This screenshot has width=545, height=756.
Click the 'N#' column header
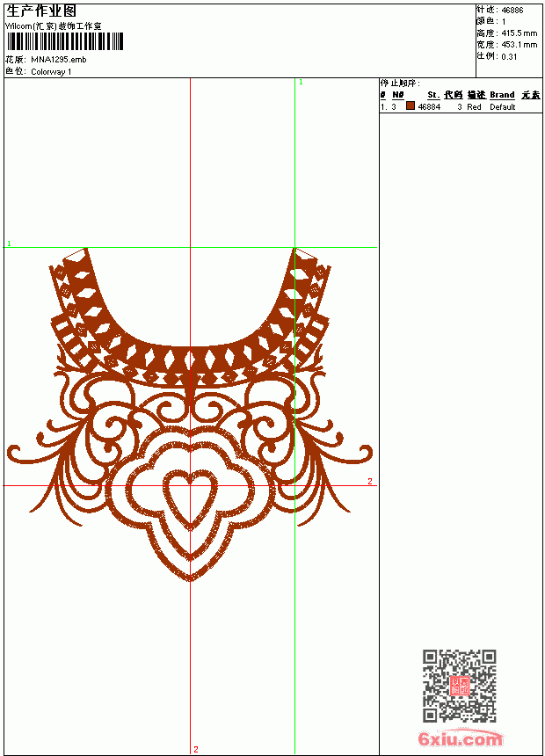tap(398, 95)
